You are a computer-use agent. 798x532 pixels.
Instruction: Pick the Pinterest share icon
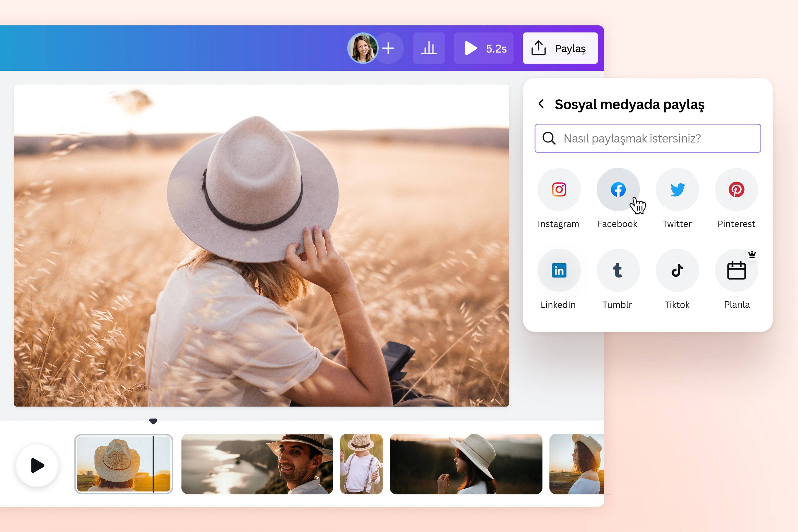pyautogui.click(x=736, y=189)
